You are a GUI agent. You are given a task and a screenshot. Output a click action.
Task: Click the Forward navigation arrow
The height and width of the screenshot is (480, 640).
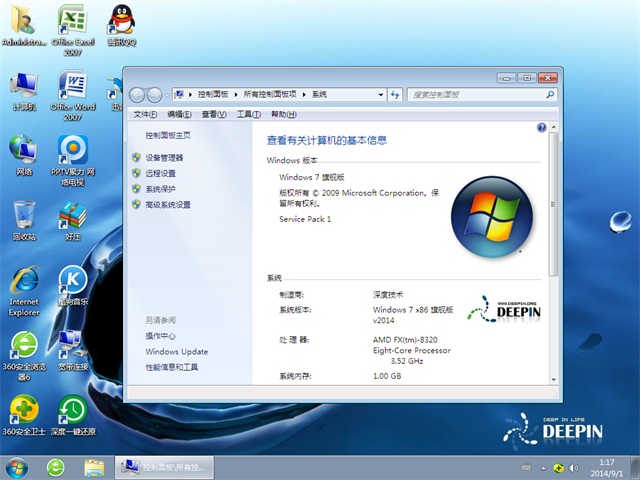[x=154, y=95]
